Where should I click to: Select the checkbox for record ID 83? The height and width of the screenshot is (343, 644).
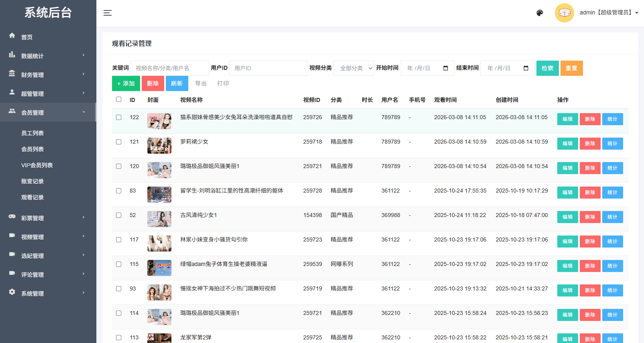[x=118, y=191]
